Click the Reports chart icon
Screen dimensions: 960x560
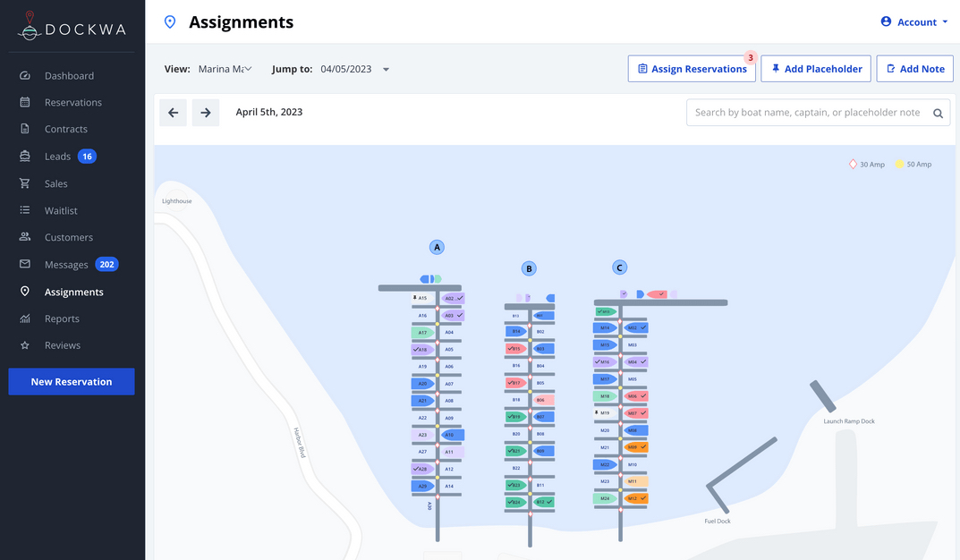[24, 318]
